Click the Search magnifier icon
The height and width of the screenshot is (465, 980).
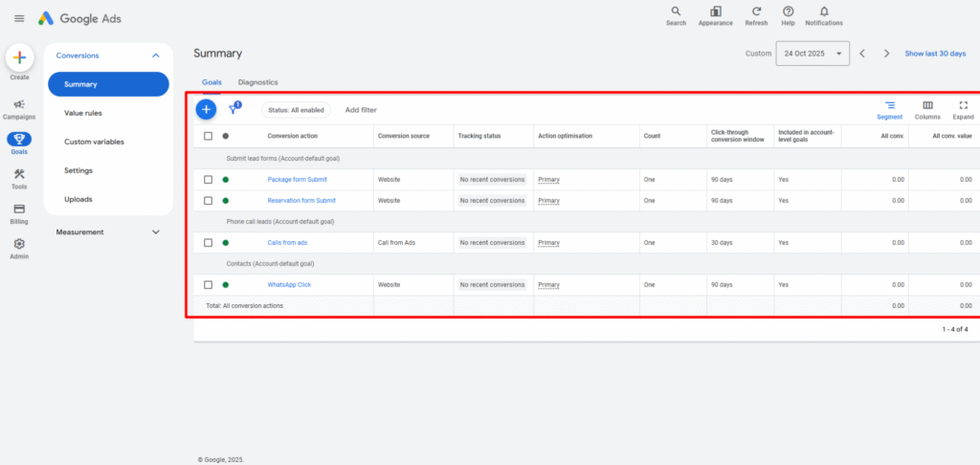click(676, 11)
